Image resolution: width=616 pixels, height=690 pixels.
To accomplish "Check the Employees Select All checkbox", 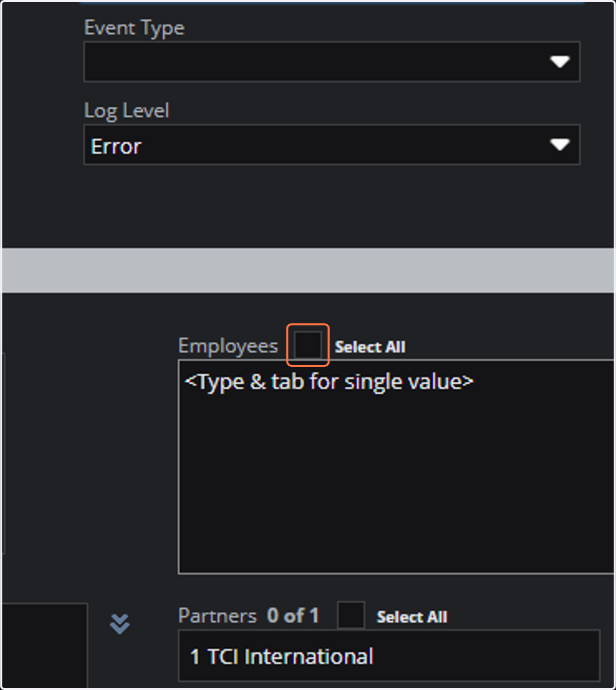I will 307,345.
